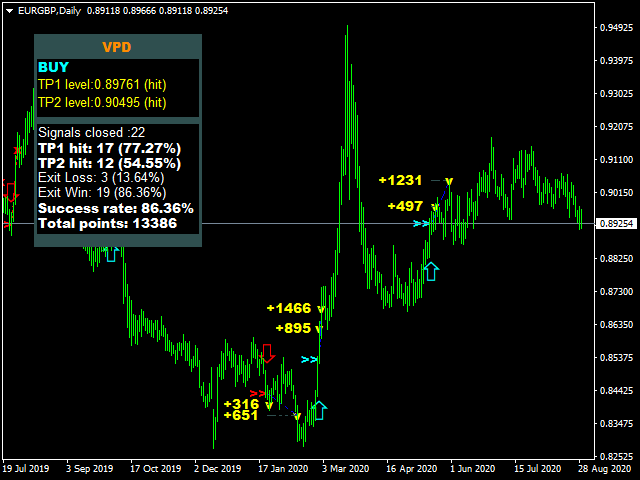Click the +1466 profit label
The image size is (640, 480).
[289, 308]
